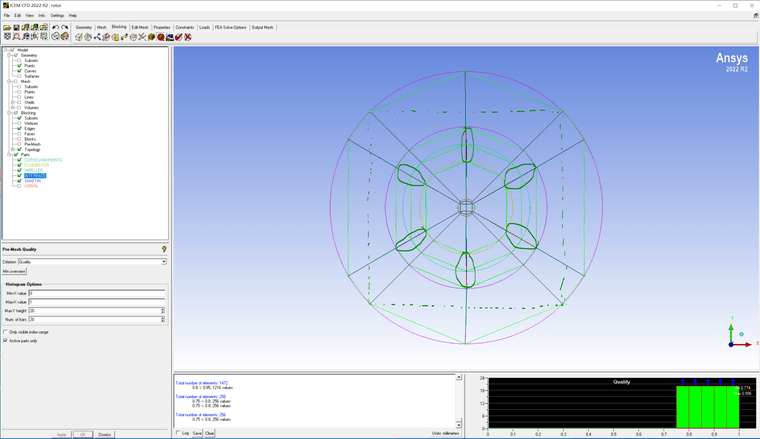Click the Undo arrow icon
Image resolution: width=760 pixels, height=439 pixels.
(55, 27)
